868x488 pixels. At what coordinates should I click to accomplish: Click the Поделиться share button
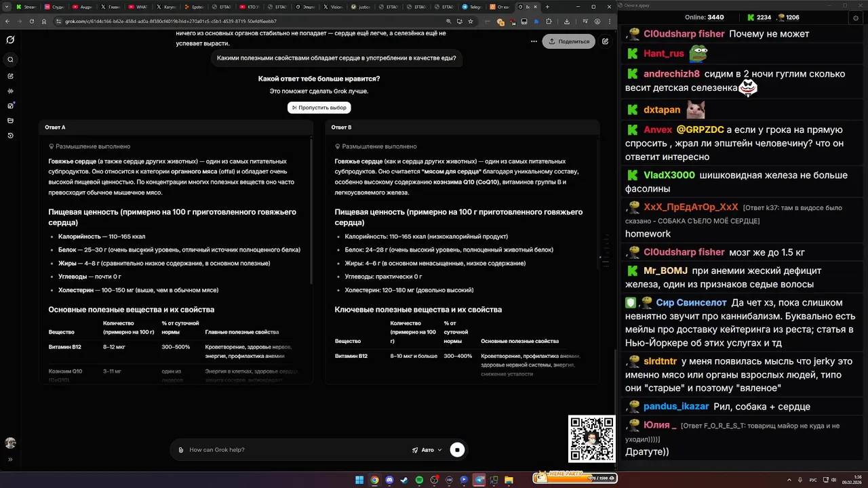click(569, 41)
